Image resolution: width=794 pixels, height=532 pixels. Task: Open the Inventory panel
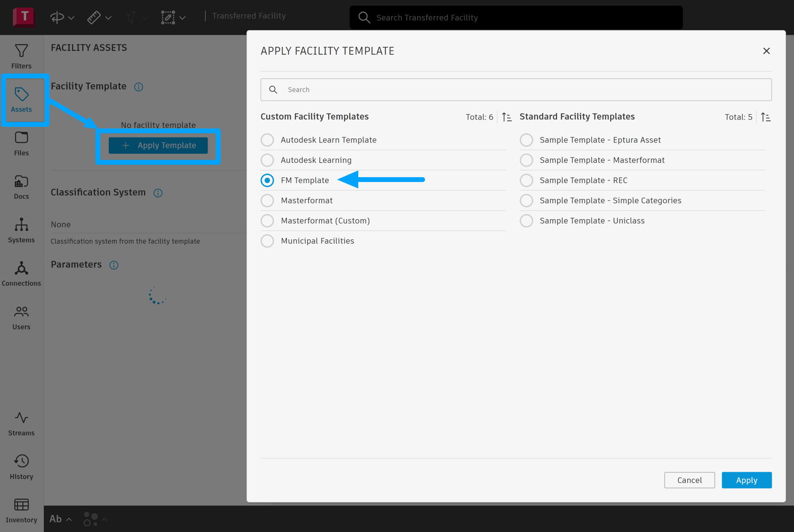pyautogui.click(x=21, y=511)
